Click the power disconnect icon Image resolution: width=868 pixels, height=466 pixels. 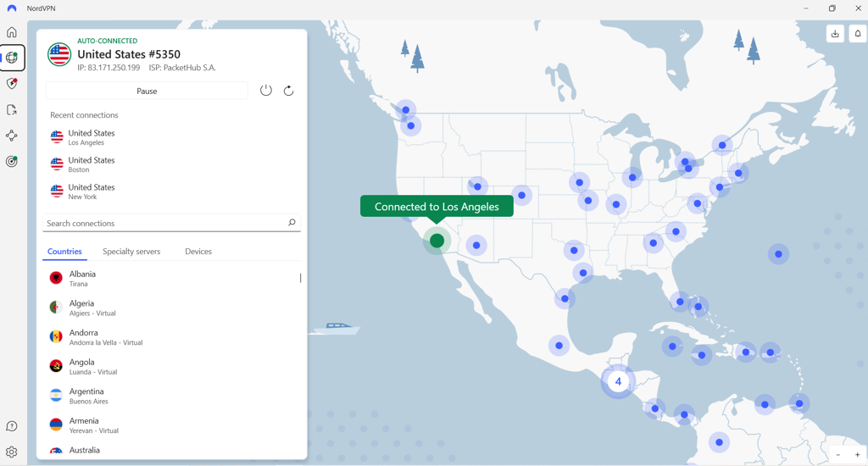[x=265, y=91]
